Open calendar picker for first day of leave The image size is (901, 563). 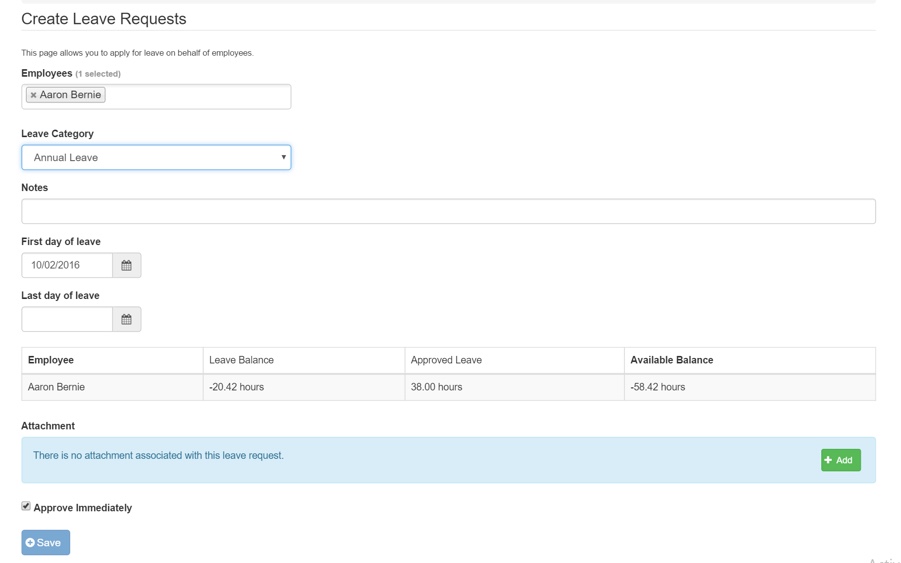(x=126, y=265)
